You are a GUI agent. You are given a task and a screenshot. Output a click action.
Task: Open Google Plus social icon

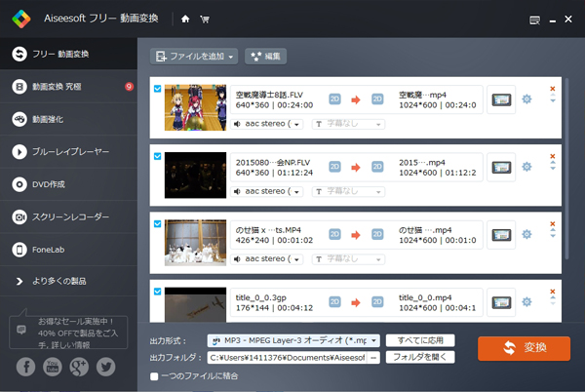tap(79, 367)
